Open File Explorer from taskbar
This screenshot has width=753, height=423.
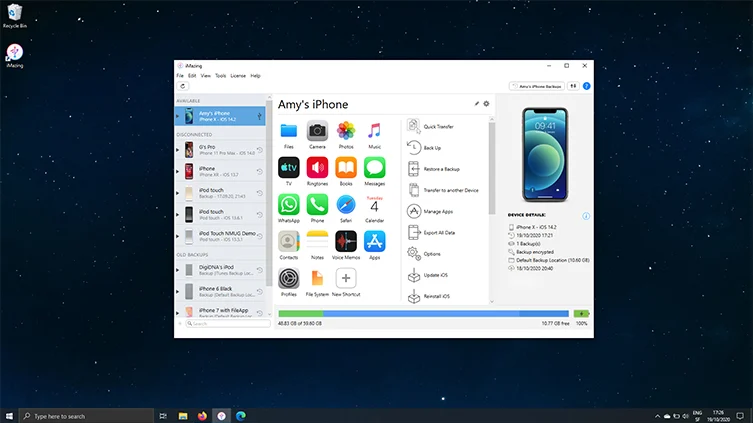point(183,416)
